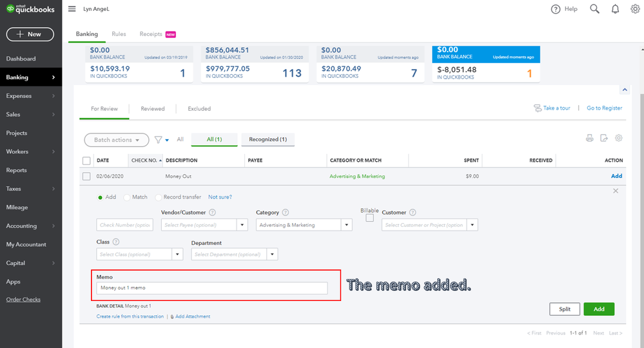This screenshot has width=644, height=348.
Task: Open the search magnifier
Action: point(594,9)
